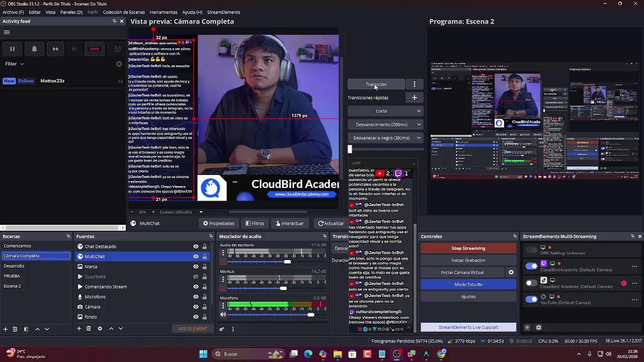Screen dimensions: 644x362
Task: Open Herramientas menu
Action: 164,12
